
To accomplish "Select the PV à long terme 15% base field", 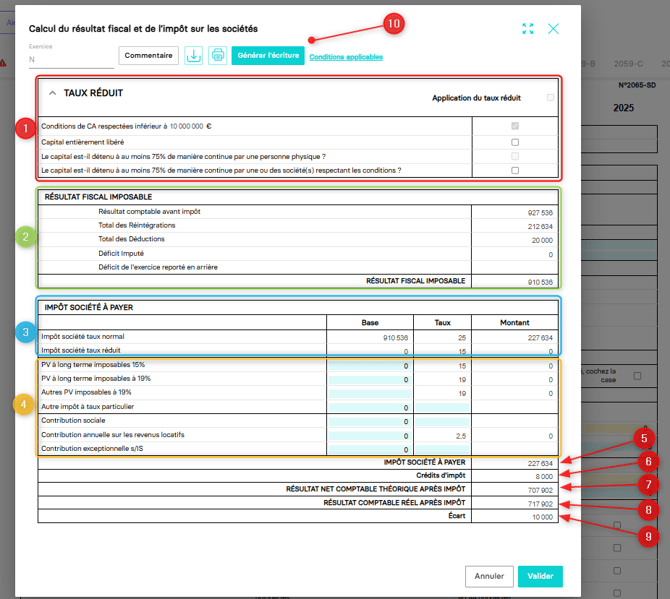I will point(369,366).
